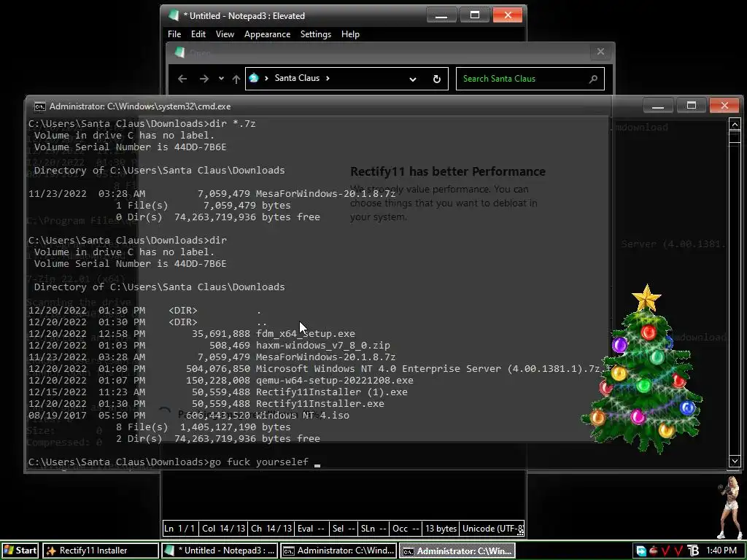The height and width of the screenshot is (560, 747).
Task: Click the SLn status bar entry
Action: coord(373,529)
